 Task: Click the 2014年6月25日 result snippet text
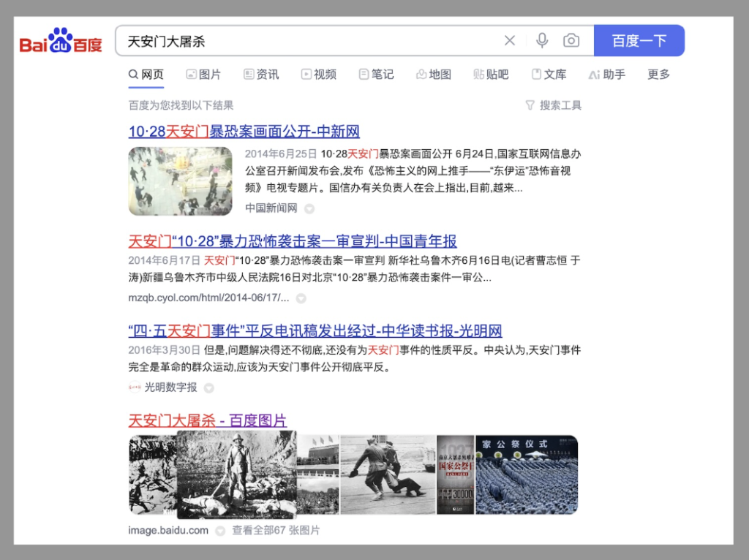413,171
